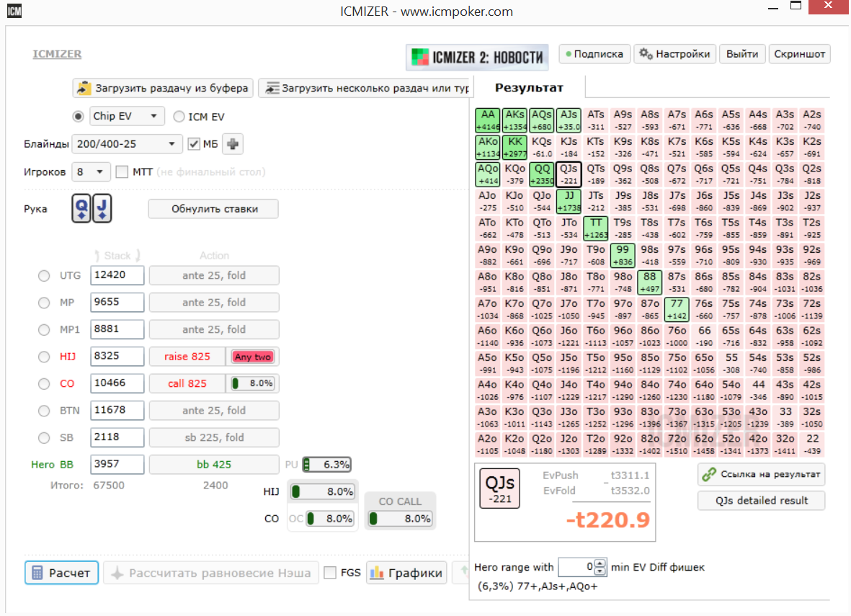Select the Jack of diamonds hero card
The image size is (851, 616).
[x=102, y=208]
